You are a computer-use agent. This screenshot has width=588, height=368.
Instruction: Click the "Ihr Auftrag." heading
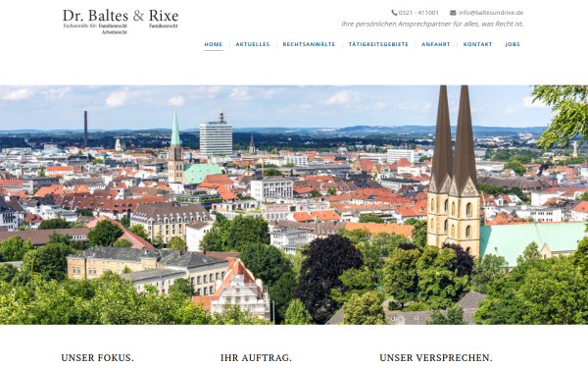pyautogui.click(x=256, y=358)
